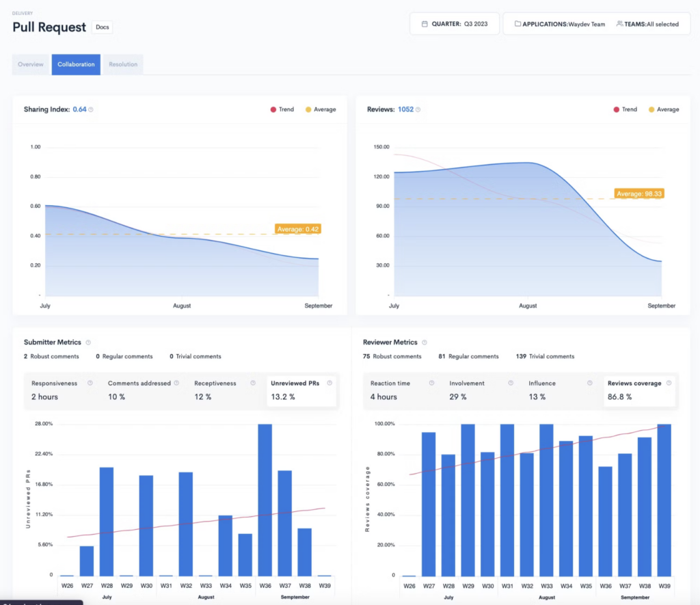The height and width of the screenshot is (605, 700).
Task: Open the Docs link button
Action: (103, 27)
